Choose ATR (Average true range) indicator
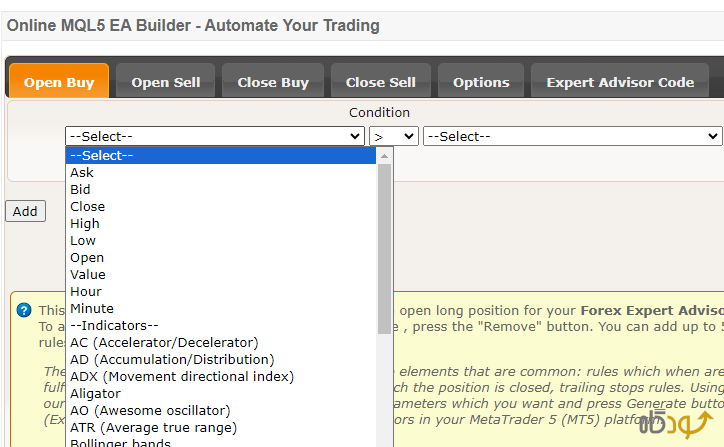The height and width of the screenshot is (447, 724). point(153,428)
